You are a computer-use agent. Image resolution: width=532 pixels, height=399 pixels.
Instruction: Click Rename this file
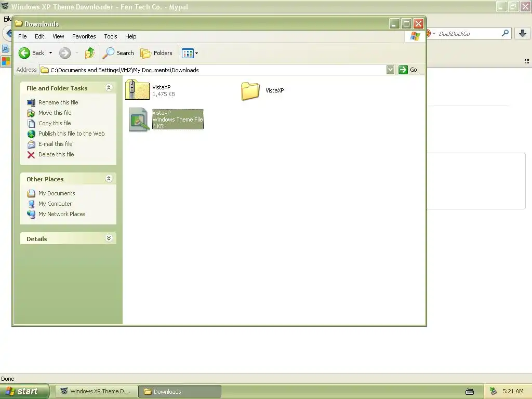pyautogui.click(x=58, y=102)
